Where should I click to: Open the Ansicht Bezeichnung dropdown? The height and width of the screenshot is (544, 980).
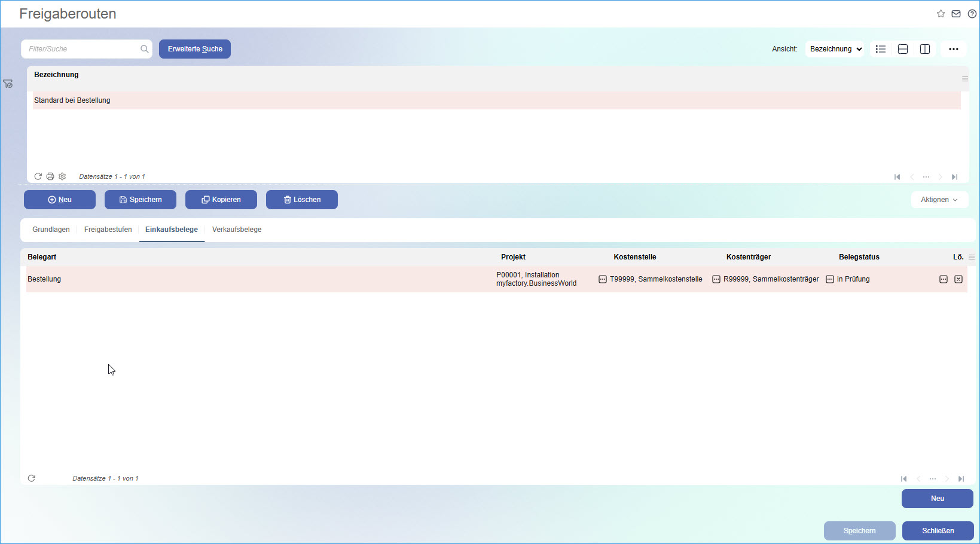coord(835,49)
